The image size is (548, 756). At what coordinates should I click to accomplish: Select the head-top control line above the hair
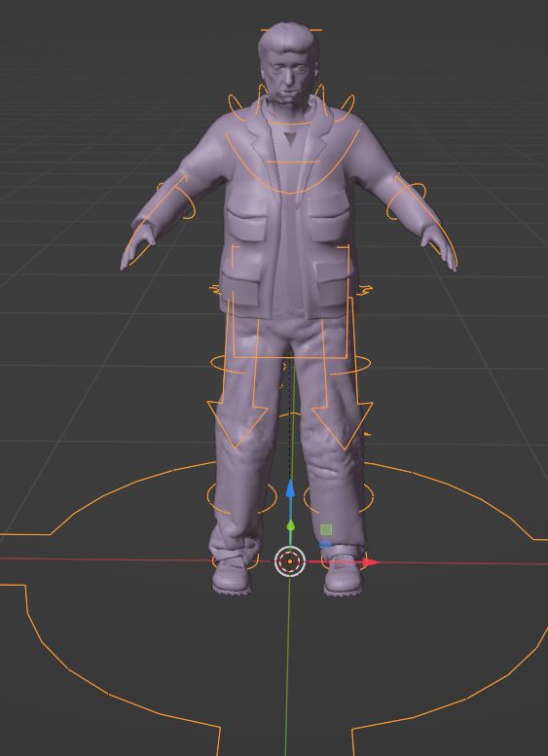tap(291, 30)
